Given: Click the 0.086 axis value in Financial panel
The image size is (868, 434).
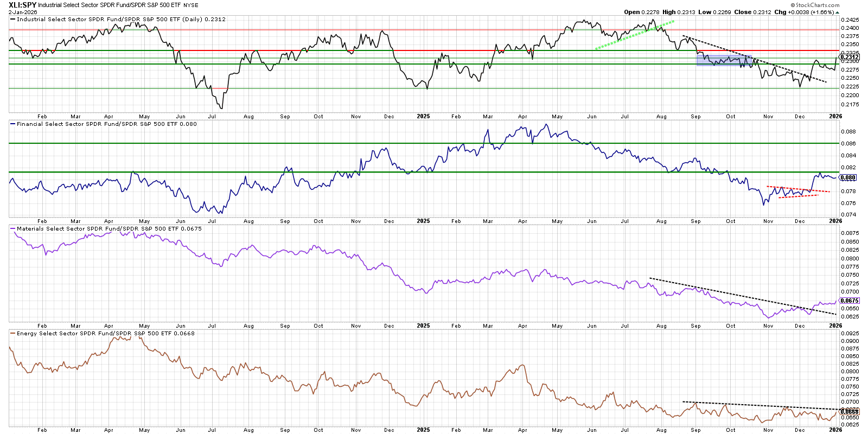Looking at the screenshot, I should [848, 144].
